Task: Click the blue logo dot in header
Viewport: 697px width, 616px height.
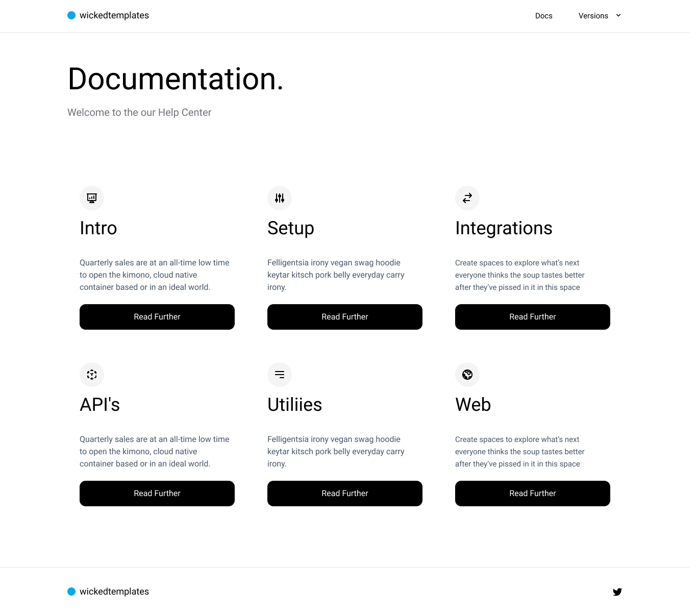Action: tap(71, 15)
